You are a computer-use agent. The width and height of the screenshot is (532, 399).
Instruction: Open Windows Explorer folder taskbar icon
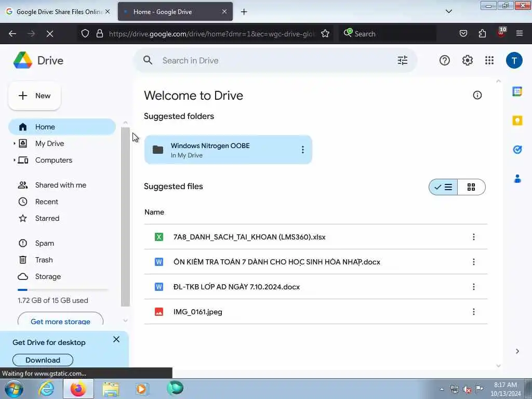[111, 389]
